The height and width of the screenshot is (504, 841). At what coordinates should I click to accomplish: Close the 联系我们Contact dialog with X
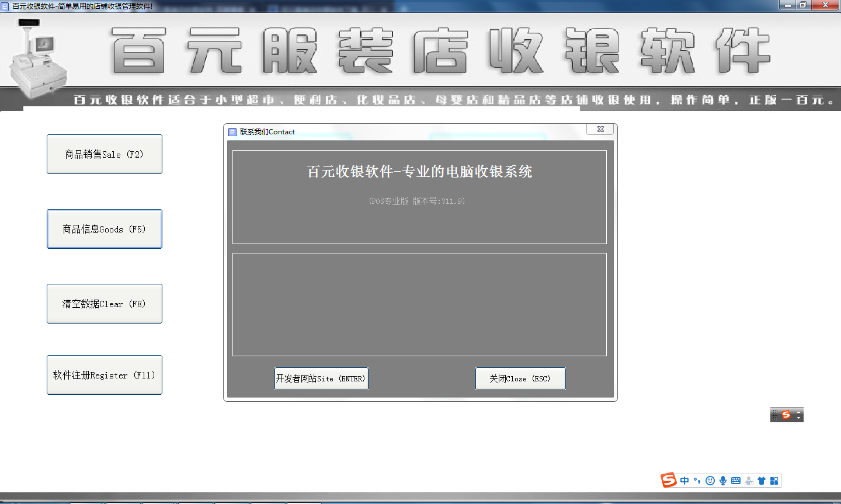[600, 129]
